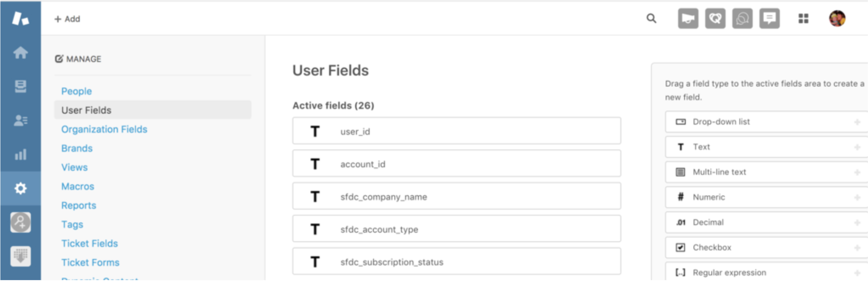Open the Views tickets icon in sidebar
The image size is (868, 281).
20,86
